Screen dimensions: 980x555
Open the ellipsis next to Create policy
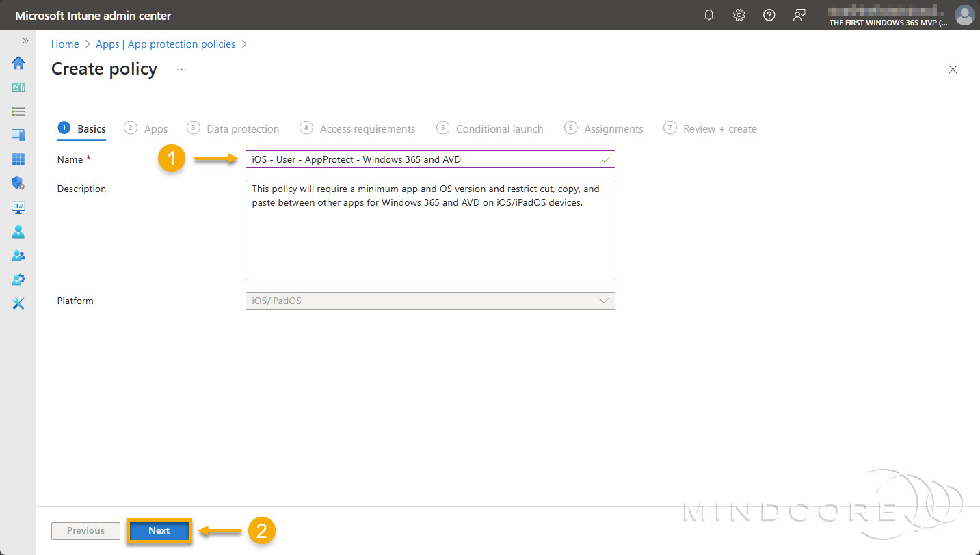pyautogui.click(x=181, y=70)
